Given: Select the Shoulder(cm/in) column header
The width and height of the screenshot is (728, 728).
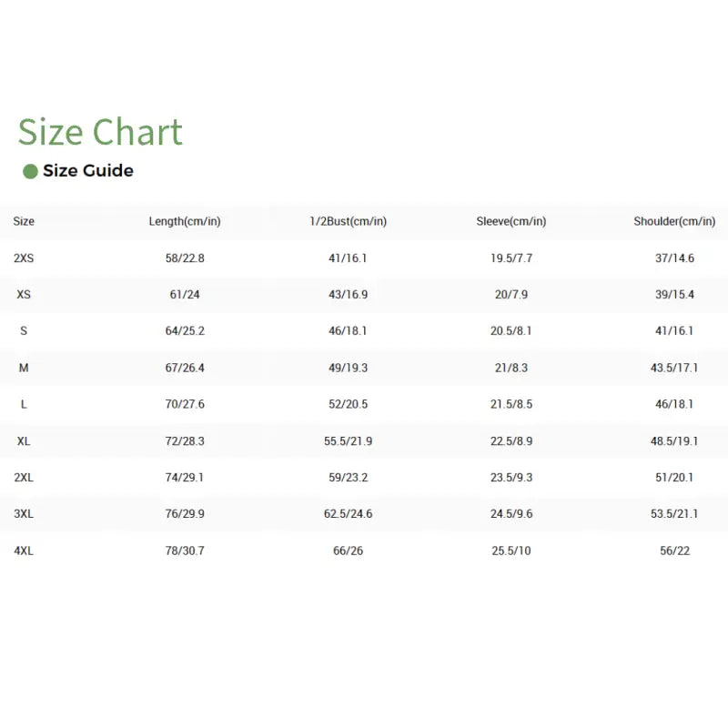Looking at the screenshot, I should pos(674,221).
